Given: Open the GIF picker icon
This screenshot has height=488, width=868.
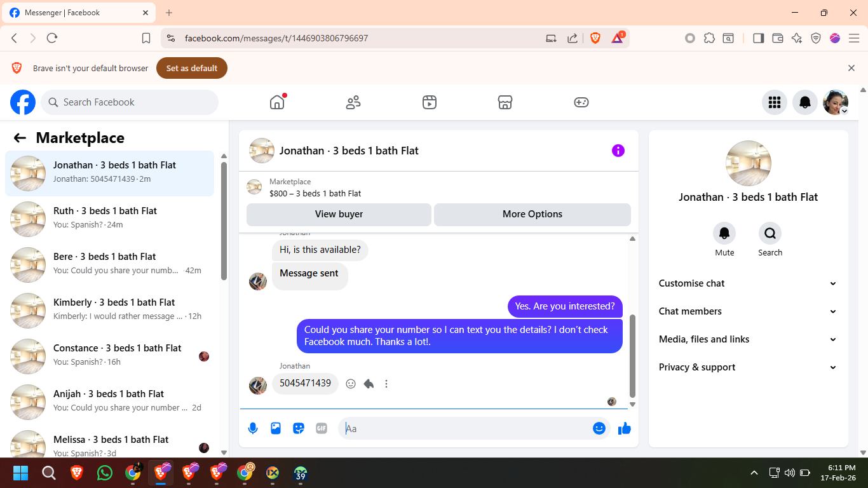Looking at the screenshot, I should 322,428.
